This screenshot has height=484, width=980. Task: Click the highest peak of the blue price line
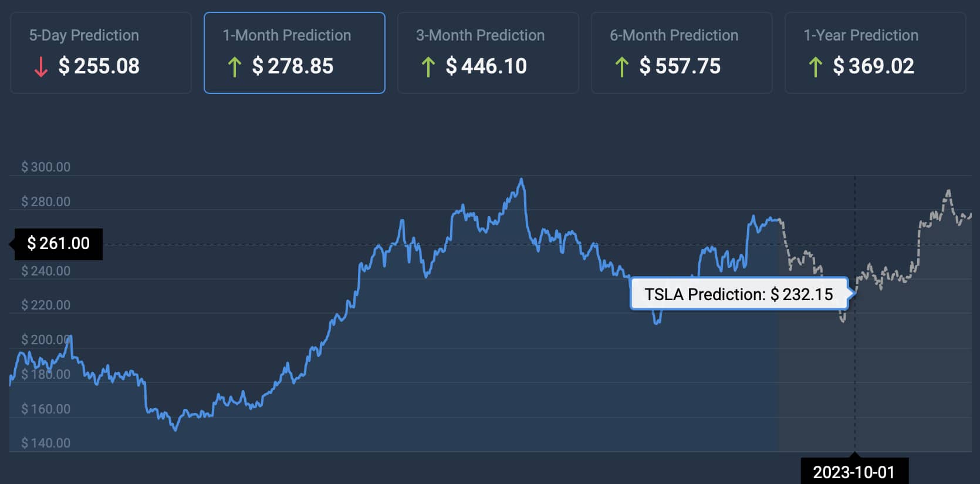pos(521,179)
